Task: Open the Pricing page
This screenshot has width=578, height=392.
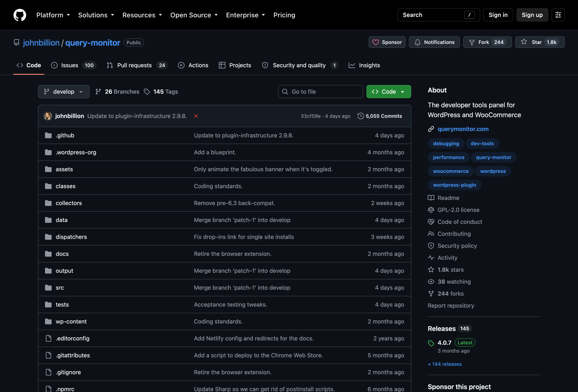Action: click(284, 15)
